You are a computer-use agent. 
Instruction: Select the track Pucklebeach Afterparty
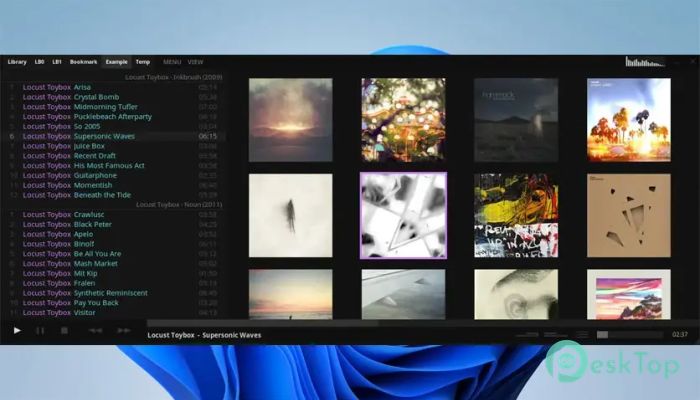click(x=114, y=117)
